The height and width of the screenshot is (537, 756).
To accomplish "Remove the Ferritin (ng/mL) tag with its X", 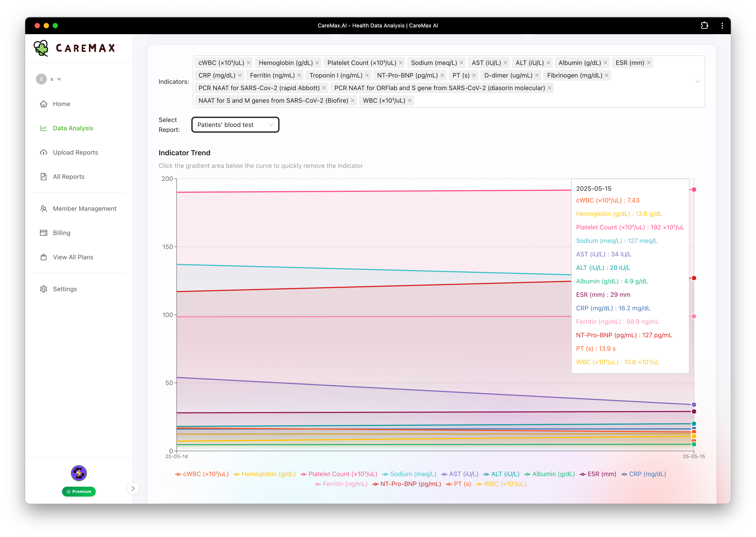I will point(299,75).
